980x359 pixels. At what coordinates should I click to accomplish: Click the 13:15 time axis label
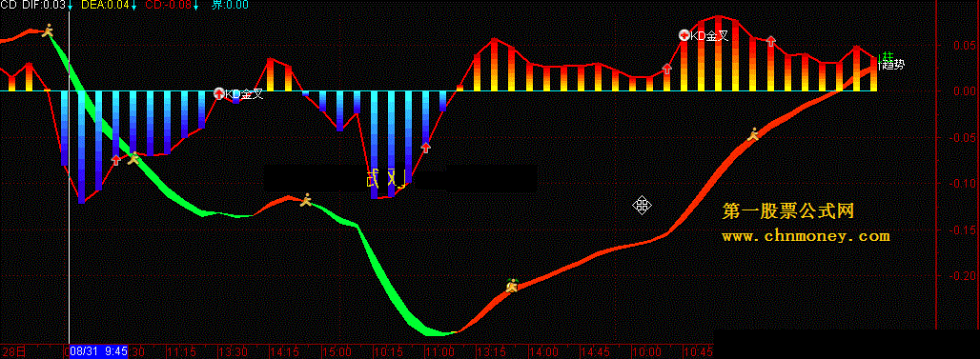coord(491,352)
